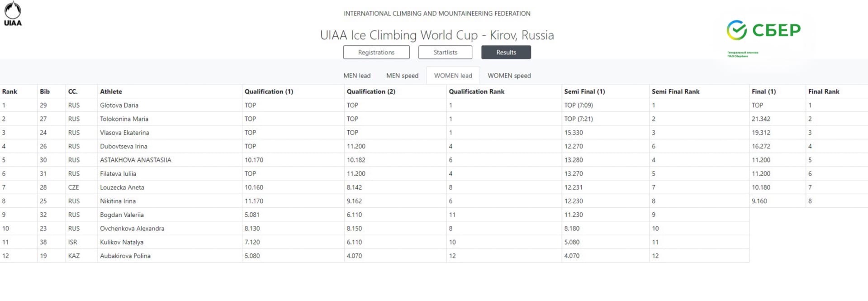Click the UIAA logo icon

tap(13, 14)
